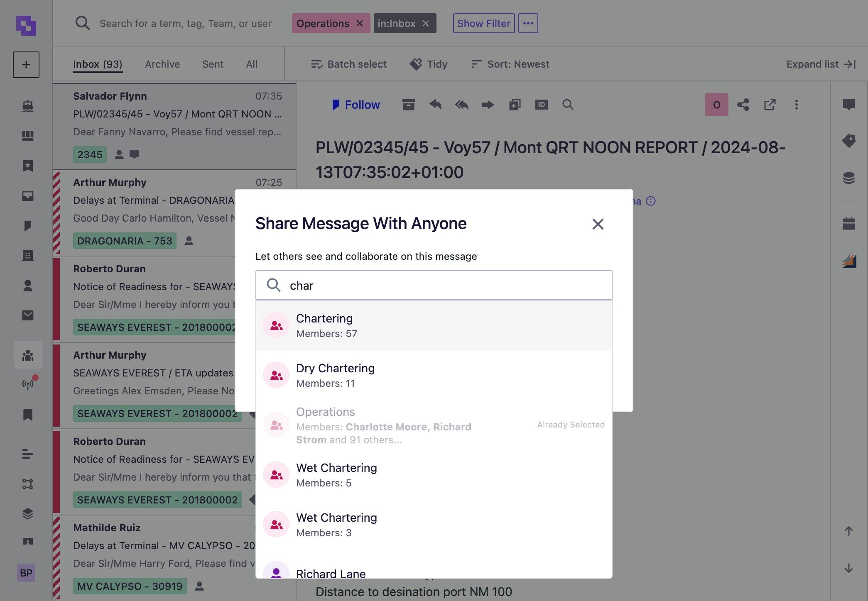Switch to the Archive tab

pos(162,64)
